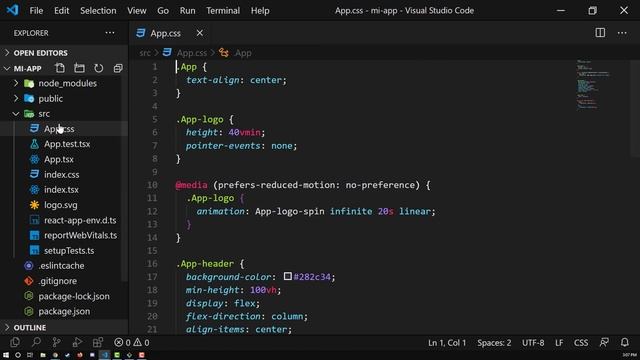Click src in the breadcrumb

pyautogui.click(x=144, y=53)
